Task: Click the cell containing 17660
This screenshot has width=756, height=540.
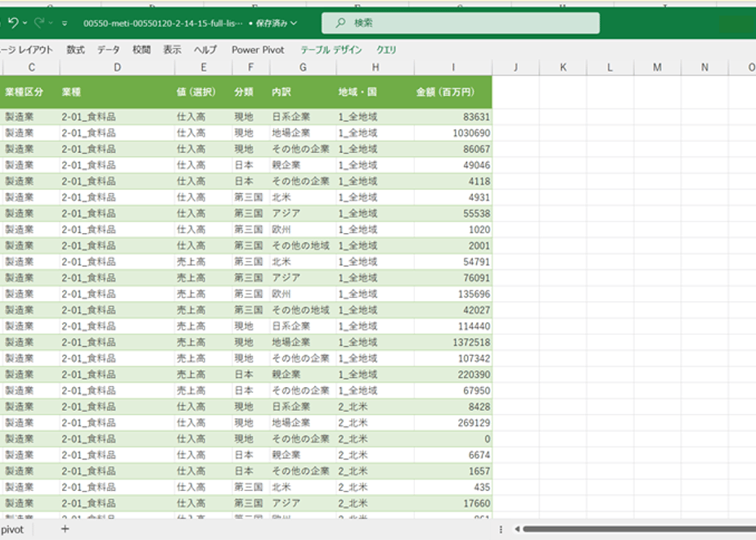Action: [x=453, y=503]
